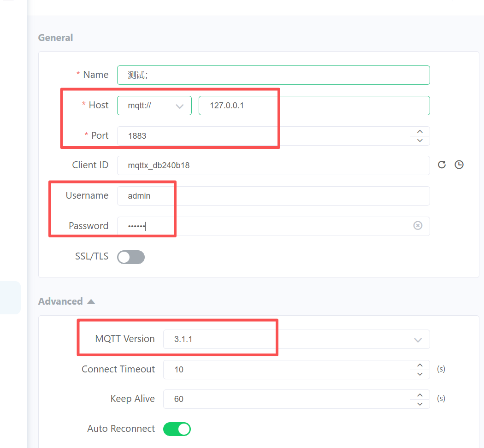
Task: Collapse the Advanced section
Action: (x=66, y=301)
